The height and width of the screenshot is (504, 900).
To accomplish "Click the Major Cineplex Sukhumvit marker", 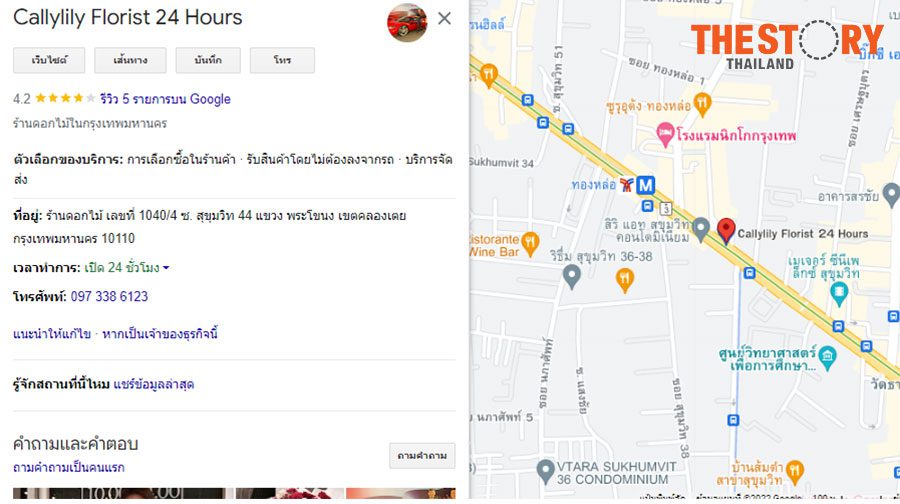I will (839, 293).
